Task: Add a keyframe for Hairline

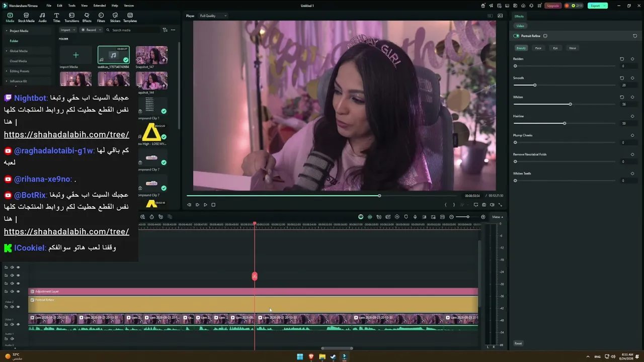Action: coord(632,116)
